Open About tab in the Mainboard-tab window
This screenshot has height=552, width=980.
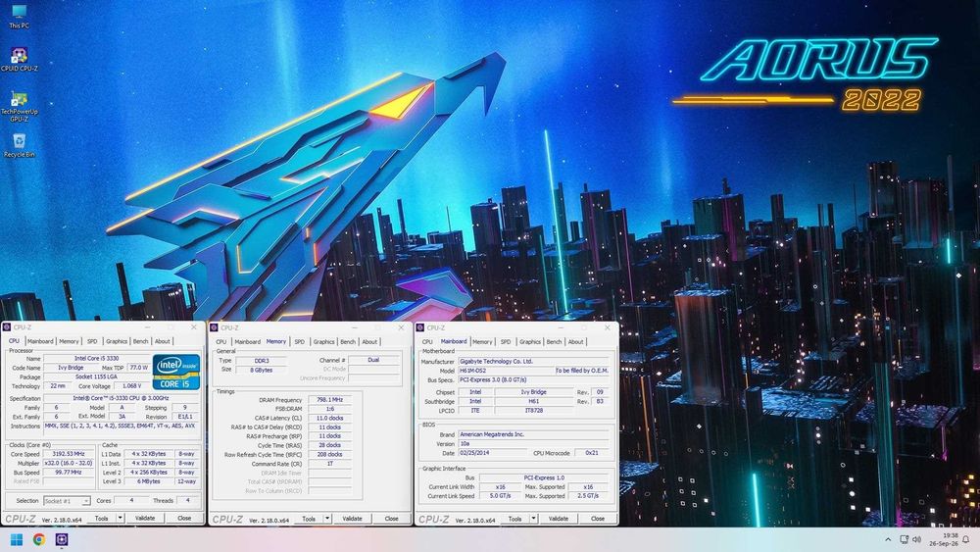(575, 342)
